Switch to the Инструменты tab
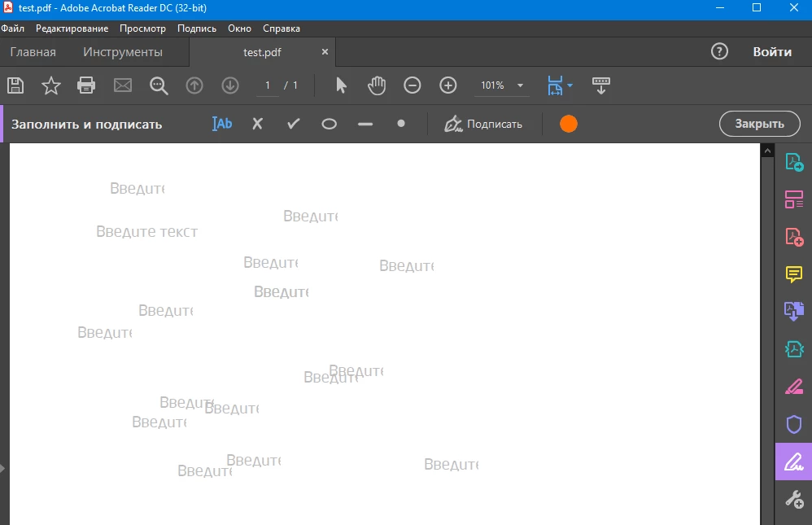The image size is (812, 525). pos(123,52)
